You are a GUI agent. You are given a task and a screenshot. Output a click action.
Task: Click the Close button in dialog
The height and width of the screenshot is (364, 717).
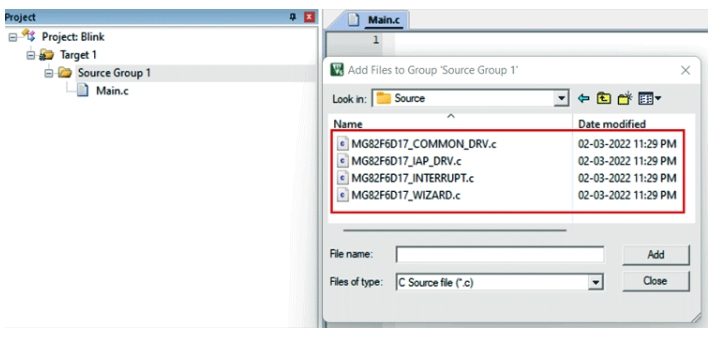point(656,281)
